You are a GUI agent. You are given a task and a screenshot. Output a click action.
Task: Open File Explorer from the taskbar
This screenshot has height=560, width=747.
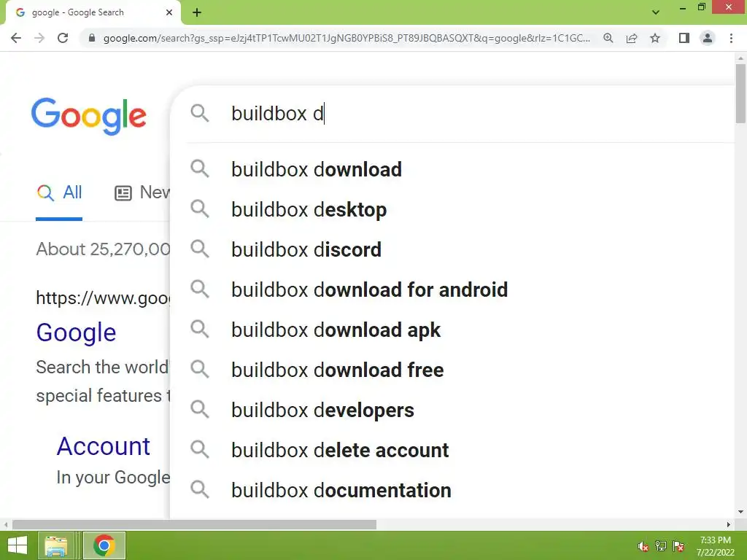pos(56,545)
